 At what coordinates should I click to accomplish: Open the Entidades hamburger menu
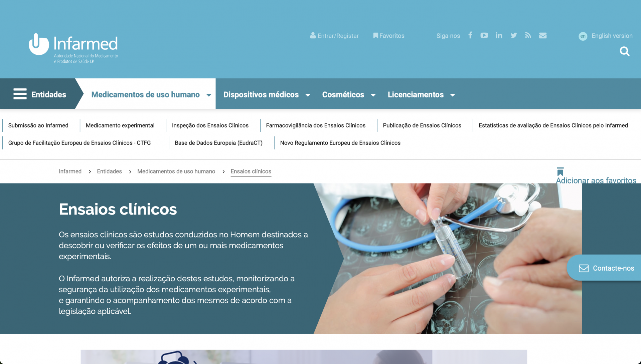point(20,94)
